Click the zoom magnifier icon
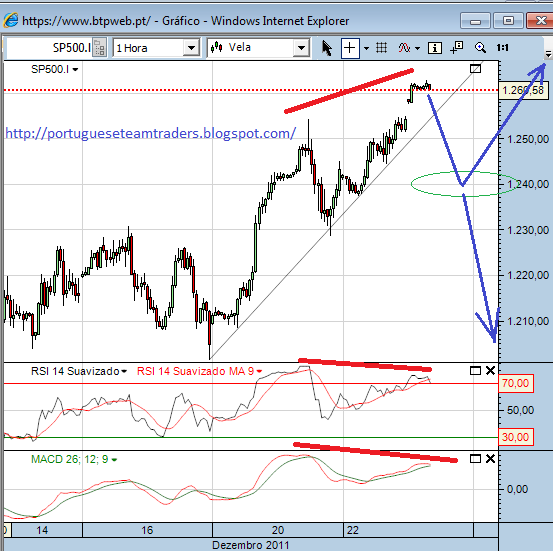Image resolution: width=553 pixels, height=551 pixels. tap(480, 47)
